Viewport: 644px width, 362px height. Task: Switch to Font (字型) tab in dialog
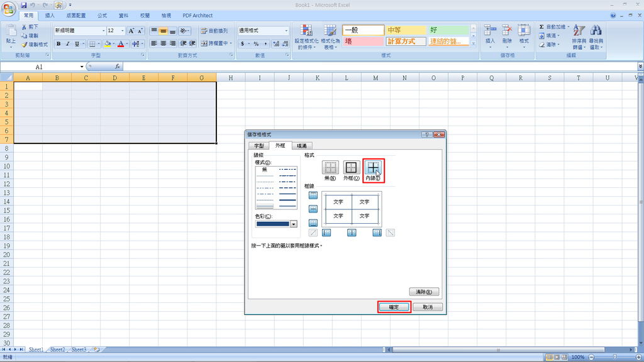tap(259, 146)
